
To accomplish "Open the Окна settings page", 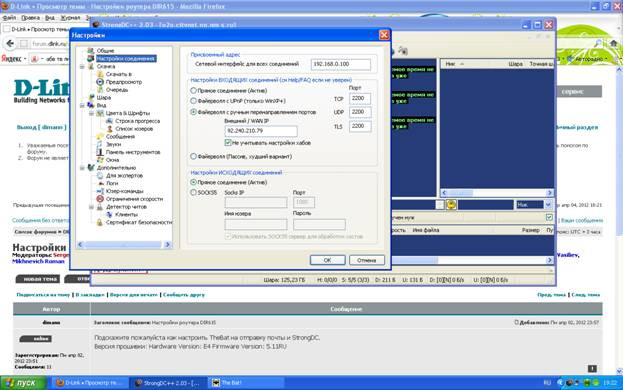I will coord(112,160).
